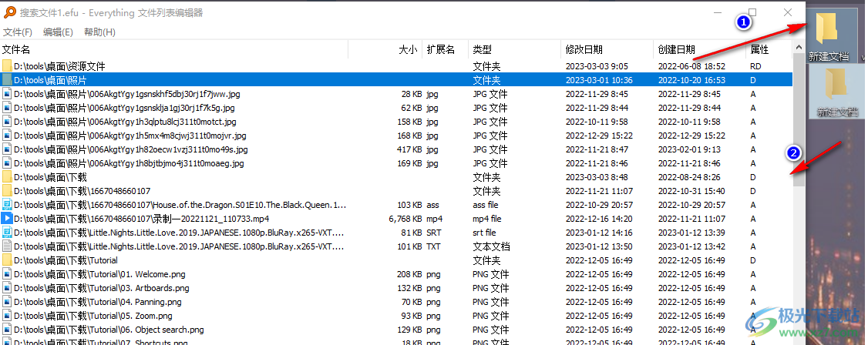Click image icon of 04. Panning.png
The width and height of the screenshot is (868, 345).
point(7,302)
